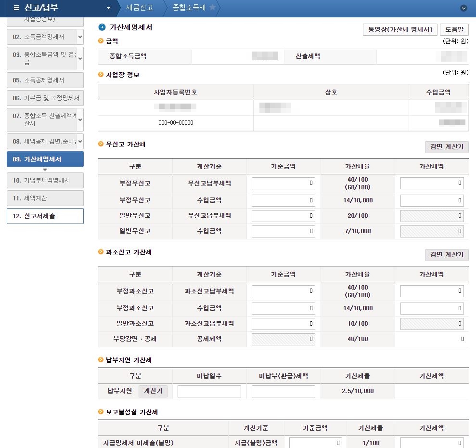476x448 pixels.
Task: Click the 부당감면 · 공제 row label
Action: (x=135, y=339)
